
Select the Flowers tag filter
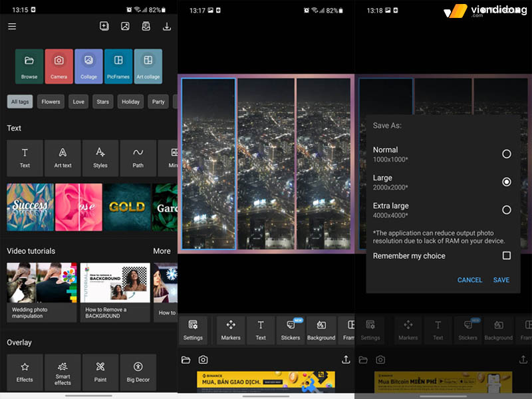coord(51,102)
